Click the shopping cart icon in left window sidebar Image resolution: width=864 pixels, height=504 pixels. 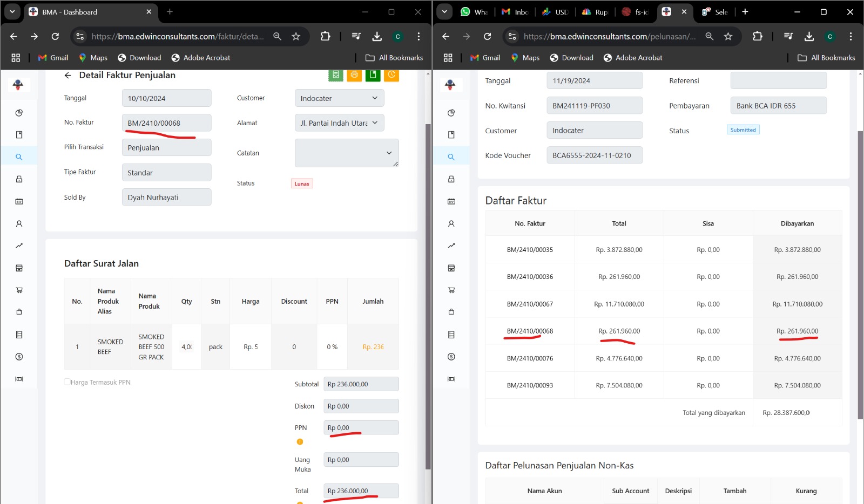[19, 290]
